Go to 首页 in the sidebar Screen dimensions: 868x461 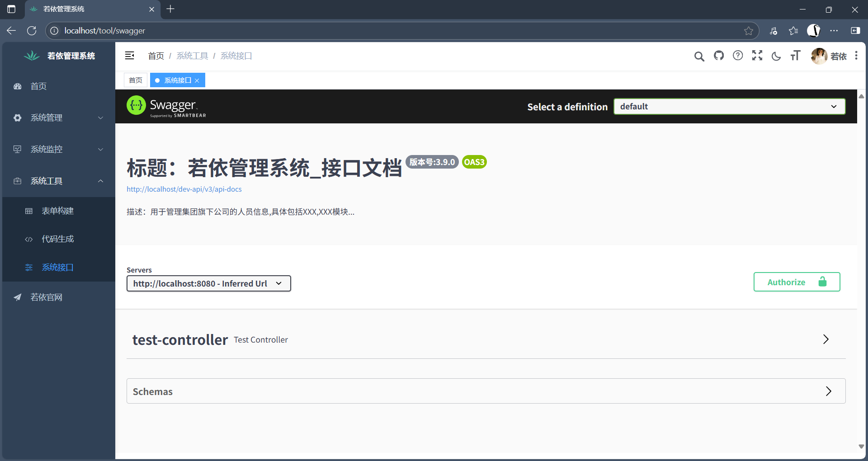[59, 86]
